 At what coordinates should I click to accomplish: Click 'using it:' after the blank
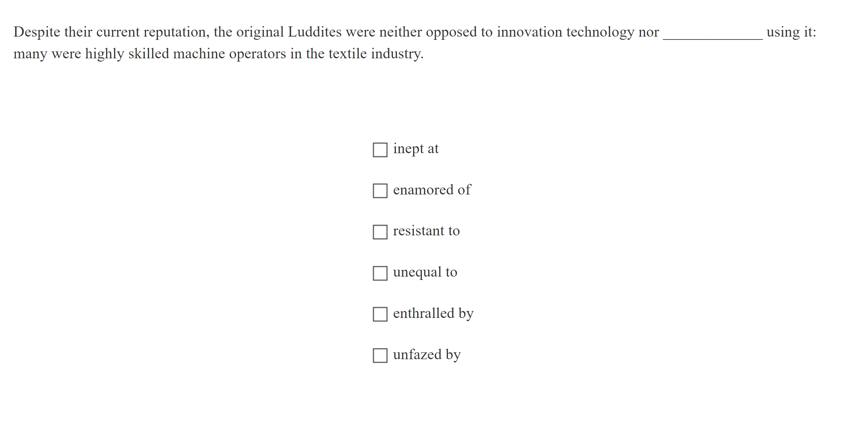click(x=791, y=32)
